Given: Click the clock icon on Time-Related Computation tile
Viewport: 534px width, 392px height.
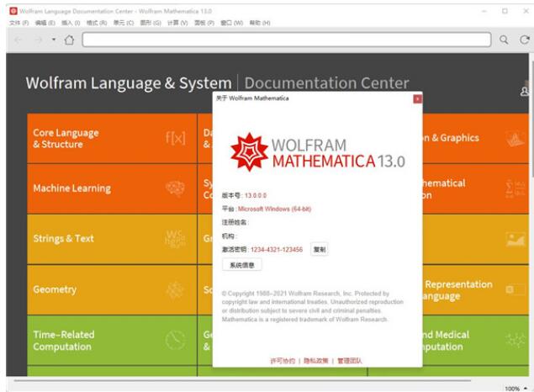Looking at the screenshot, I should [175, 340].
